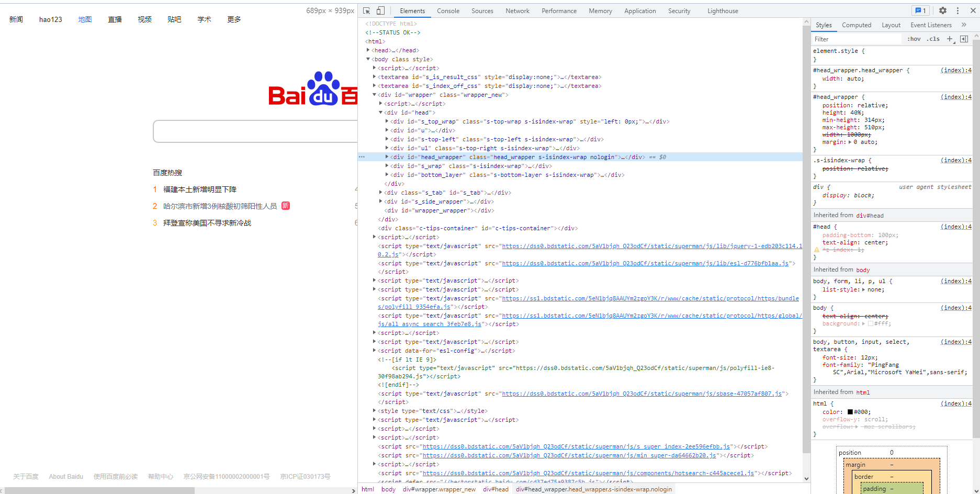
Task: Click the About Baidu footer link
Action: pyautogui.click(x=66, y=477)
